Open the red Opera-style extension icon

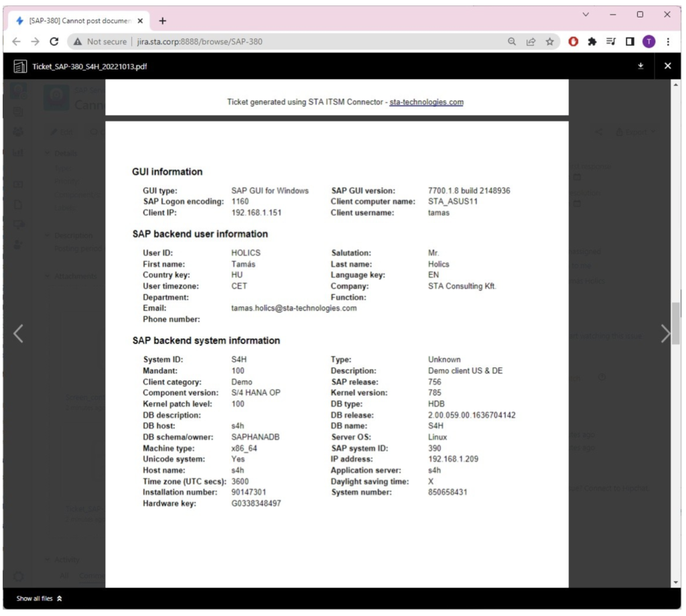573,42
